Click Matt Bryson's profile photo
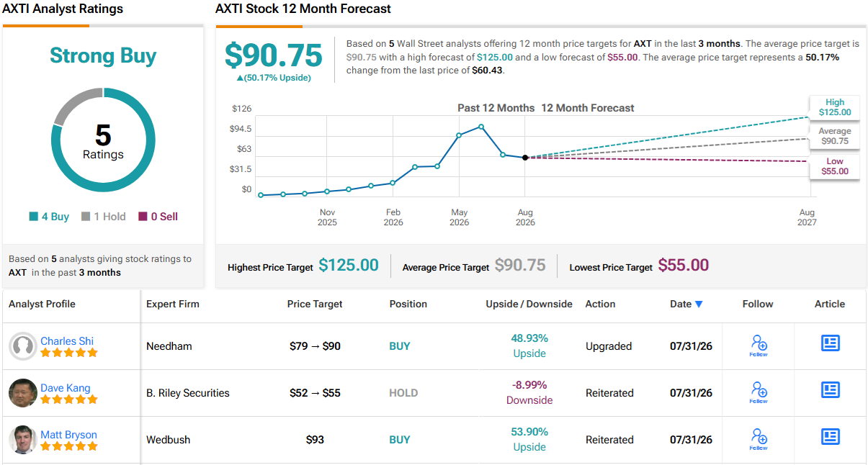This screenshot has width=868, height=465. 23,440
